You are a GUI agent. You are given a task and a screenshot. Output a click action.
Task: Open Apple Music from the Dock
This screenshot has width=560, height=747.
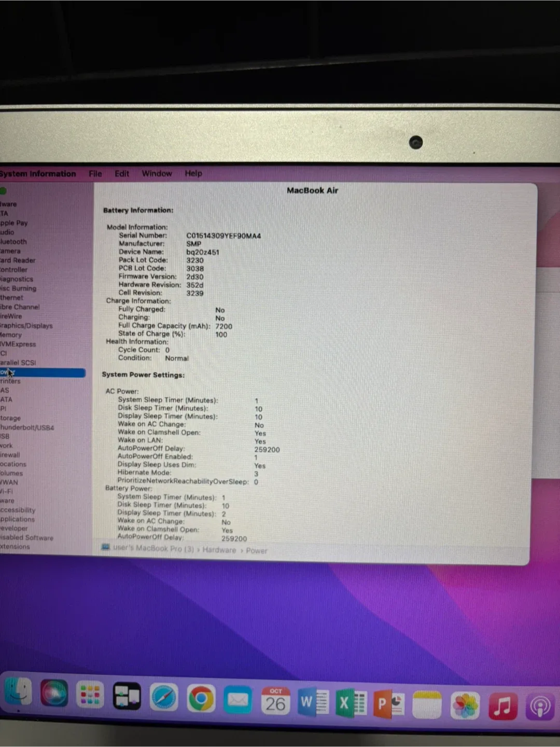(x=502, y=704)
